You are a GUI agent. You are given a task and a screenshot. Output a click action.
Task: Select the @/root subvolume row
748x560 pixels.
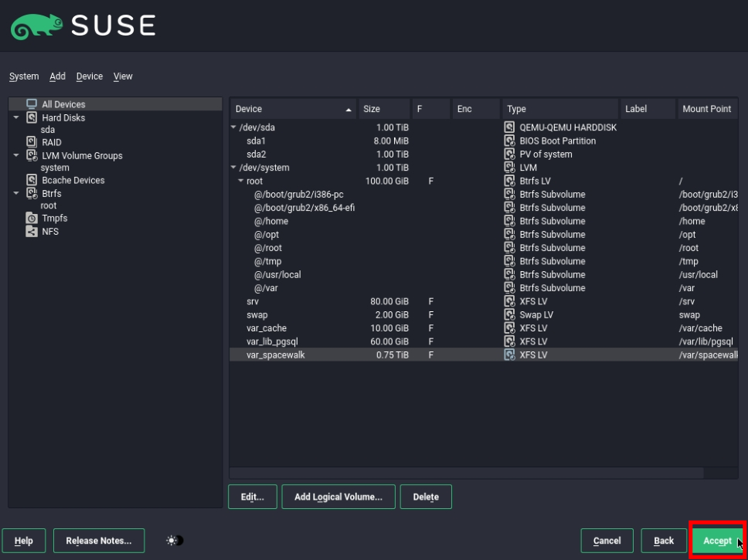point(484,248)
